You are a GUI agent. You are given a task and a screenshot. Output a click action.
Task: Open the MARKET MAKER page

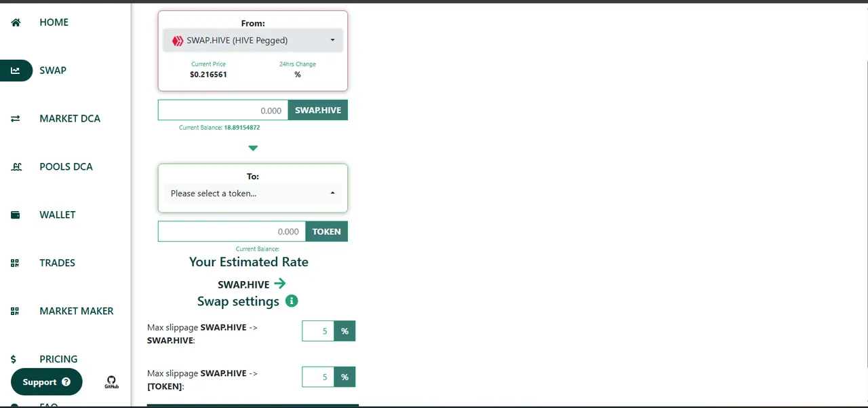pyautogui.click(x=77, y=312)
